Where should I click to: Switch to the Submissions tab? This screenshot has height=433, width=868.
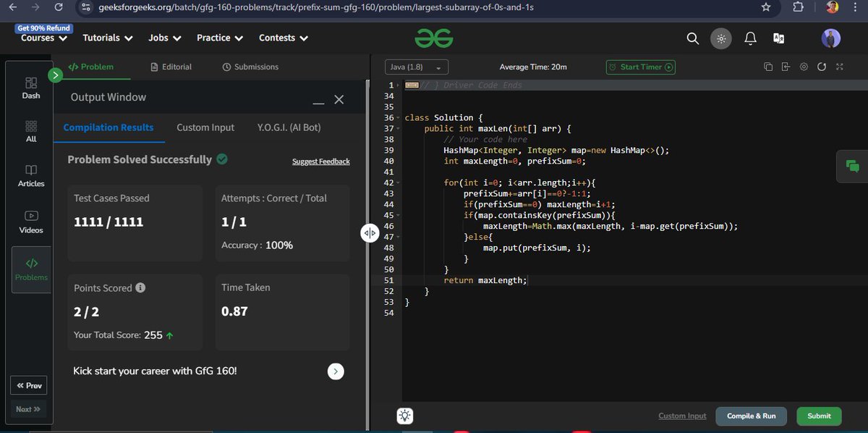250,67
